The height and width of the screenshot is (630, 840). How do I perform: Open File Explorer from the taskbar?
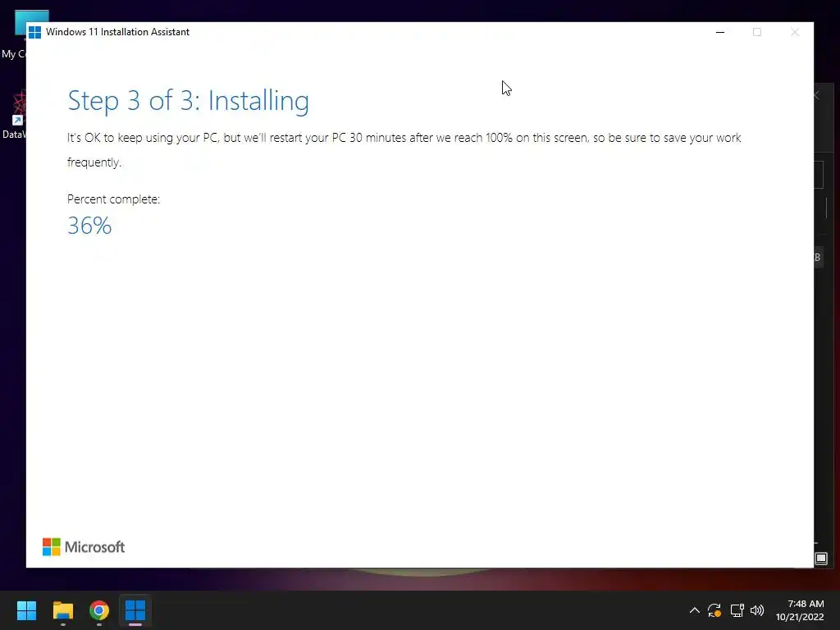coord(62,610)
